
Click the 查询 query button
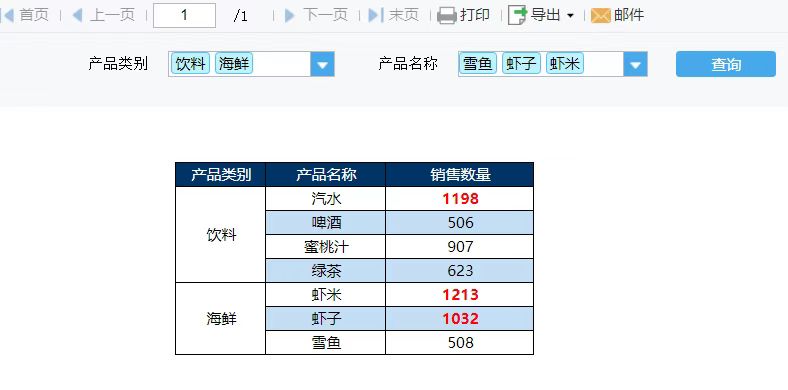click(726, 64)
